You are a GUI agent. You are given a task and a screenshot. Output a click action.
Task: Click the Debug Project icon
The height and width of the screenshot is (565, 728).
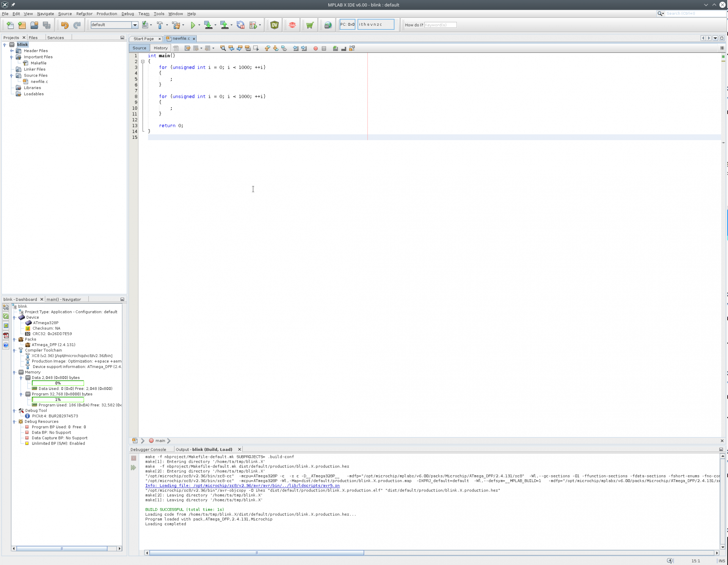[x=253, y=25]
